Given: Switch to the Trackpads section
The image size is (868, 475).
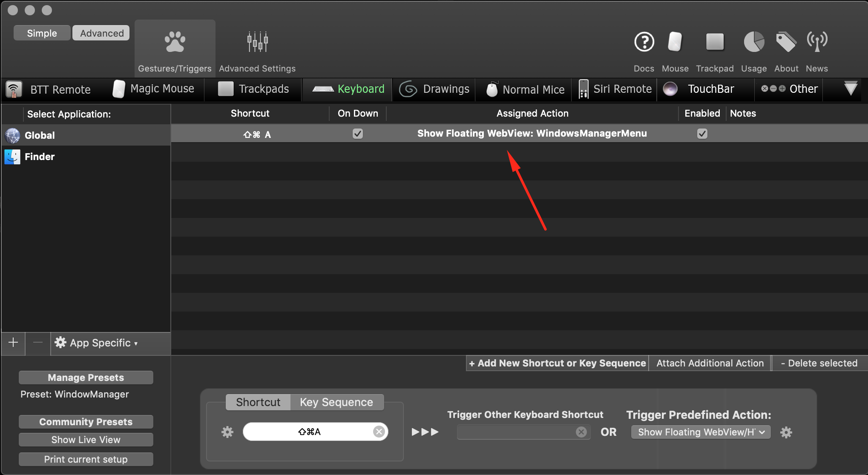Looking at the screenshot, I should pos(263,89).
